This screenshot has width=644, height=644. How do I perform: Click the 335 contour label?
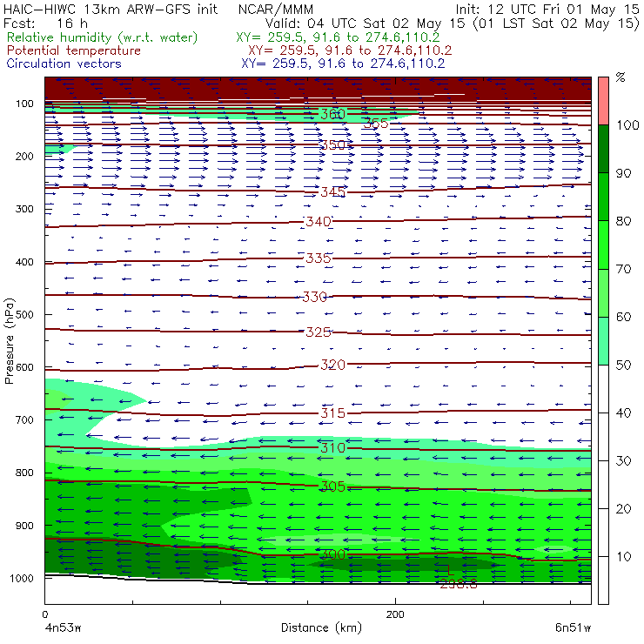[319, 258]
